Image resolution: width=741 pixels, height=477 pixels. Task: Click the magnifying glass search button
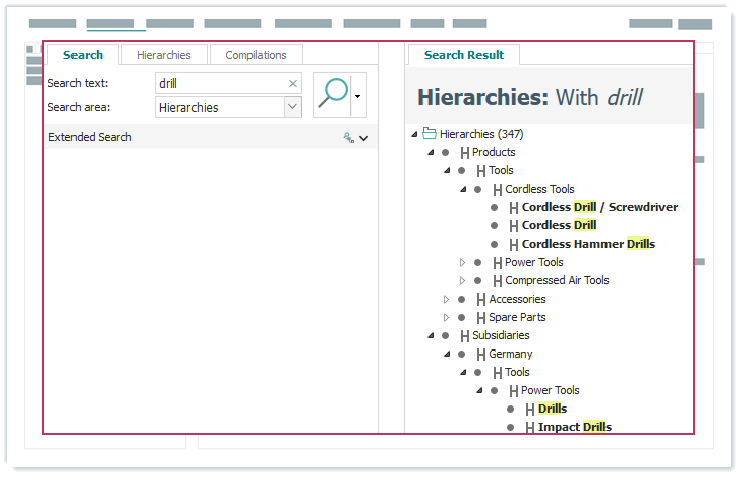[333, 93]
